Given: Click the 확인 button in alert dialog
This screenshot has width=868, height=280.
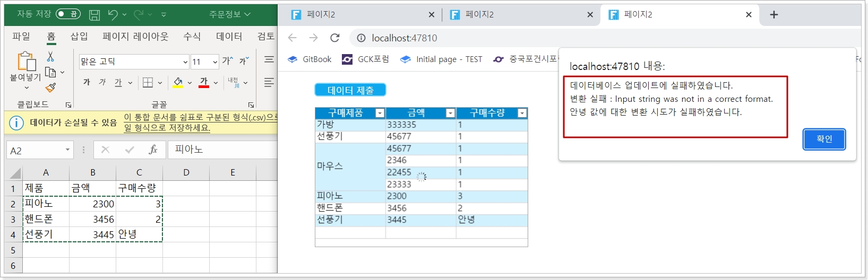Looking at the screenshot, I should point(823,139).
